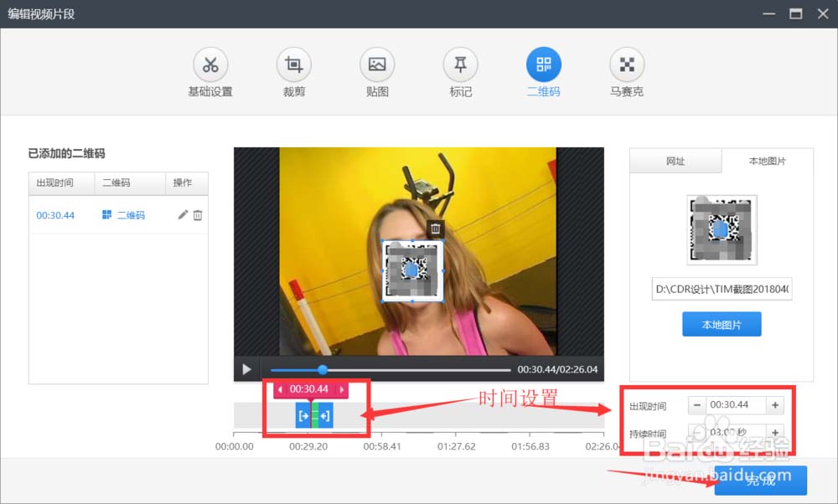Open the 贴图 image sticker tool
Screen dimensions: 838x504
click(x=377, y=64)
